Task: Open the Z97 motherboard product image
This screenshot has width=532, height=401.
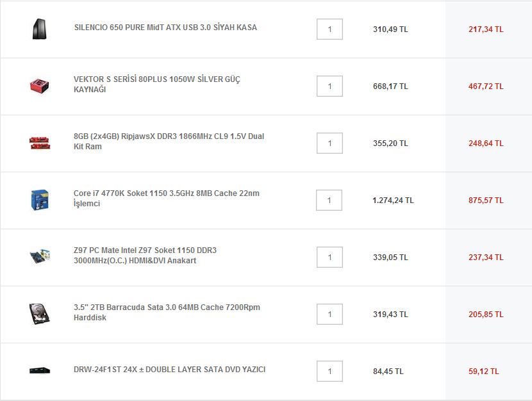Action: (40, 257)
